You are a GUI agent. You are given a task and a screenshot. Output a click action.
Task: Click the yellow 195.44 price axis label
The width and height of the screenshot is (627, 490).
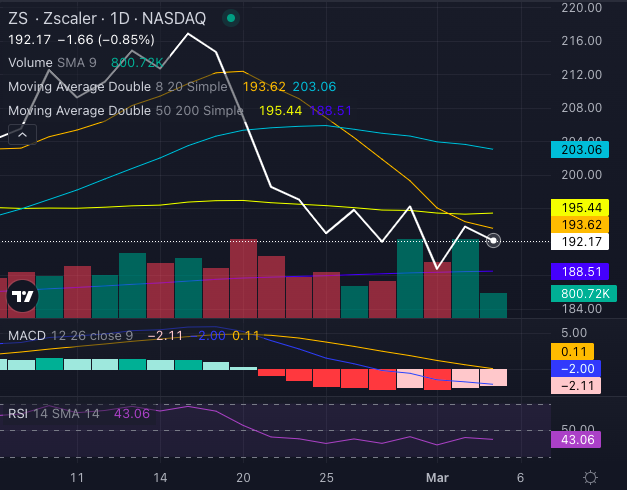(x=577, y=207)
